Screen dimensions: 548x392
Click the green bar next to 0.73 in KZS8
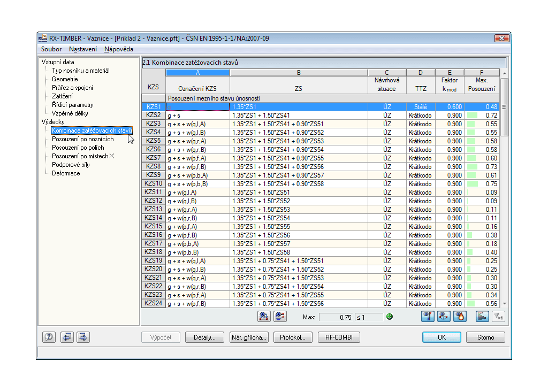coord(472,167)
